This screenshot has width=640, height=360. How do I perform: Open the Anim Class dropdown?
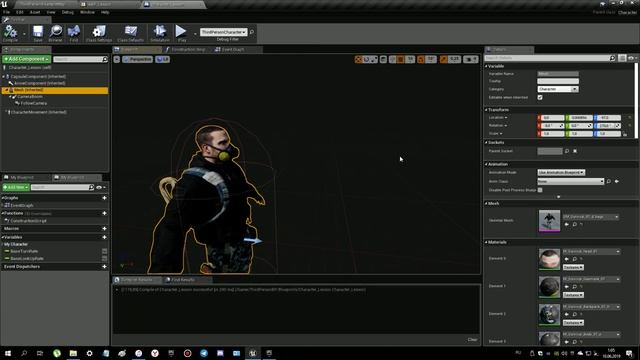point(570,181)
